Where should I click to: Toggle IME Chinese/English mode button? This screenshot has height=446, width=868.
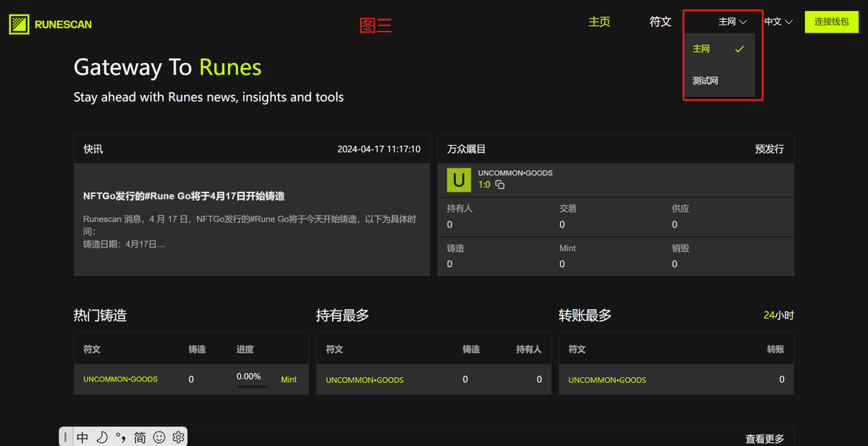coord(82,437)
